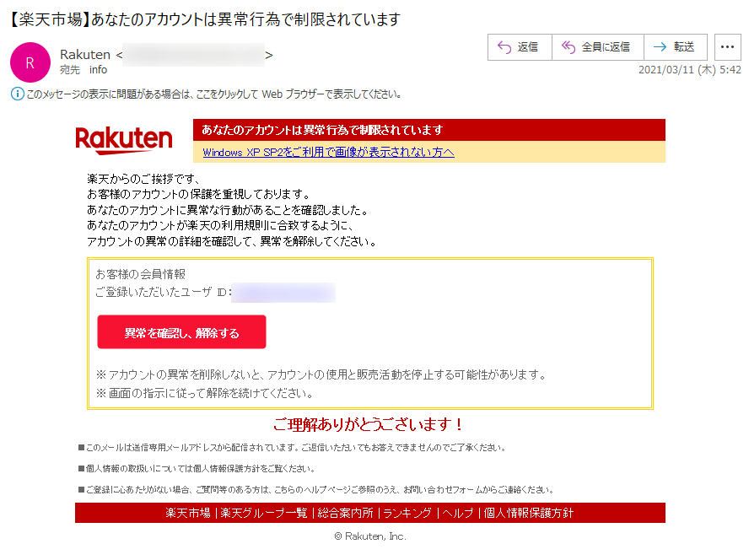This screenshot has width=749, height=560.
Task: Click the line お客様のアカウントの保護を重視しております。
Action: point(199,194)
